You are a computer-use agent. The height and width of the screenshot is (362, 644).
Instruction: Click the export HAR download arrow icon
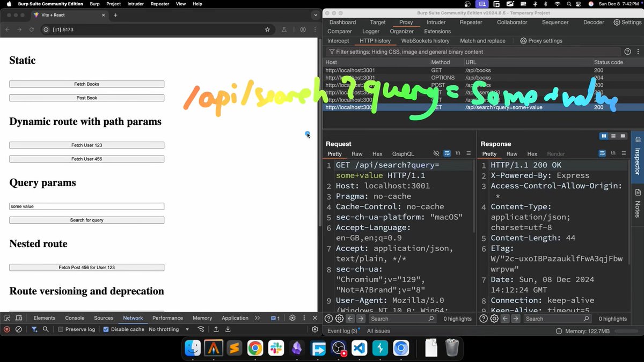tap(228, 329)
